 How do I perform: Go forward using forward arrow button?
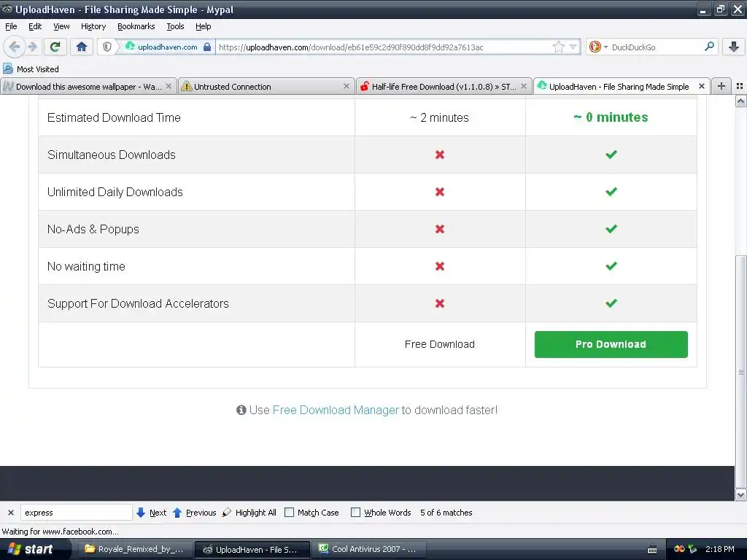(32, 47)
